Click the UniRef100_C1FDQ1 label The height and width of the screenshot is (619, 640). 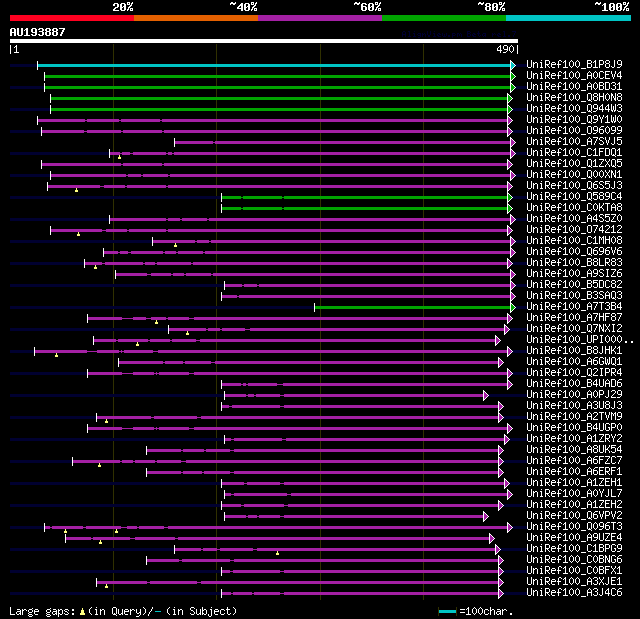point(574,153)
